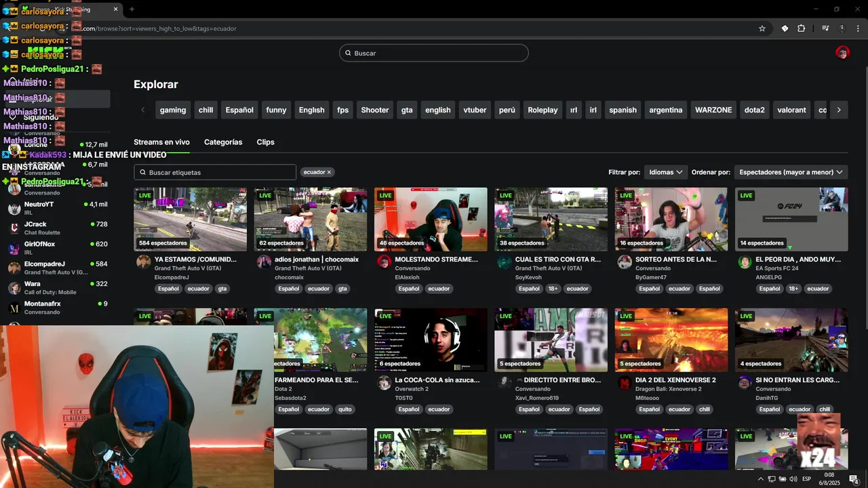Close the current browser tab
The height and width of the screenshot is (488, 868).
coord(115,9)
